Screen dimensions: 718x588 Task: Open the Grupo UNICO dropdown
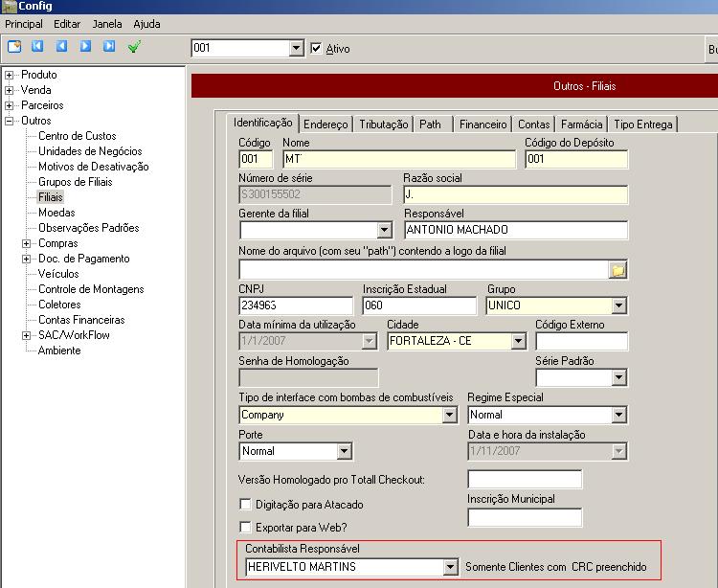click(618, 305)
